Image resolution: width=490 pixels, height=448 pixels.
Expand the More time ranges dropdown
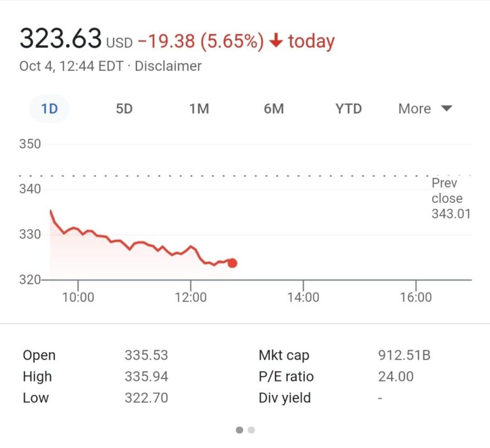tap(415, 108)
